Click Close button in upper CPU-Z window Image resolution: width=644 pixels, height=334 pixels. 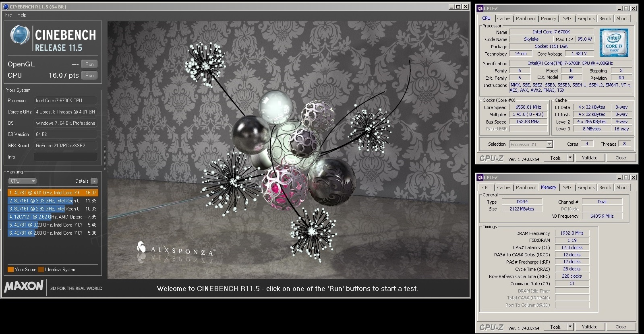tap(621, 158)
